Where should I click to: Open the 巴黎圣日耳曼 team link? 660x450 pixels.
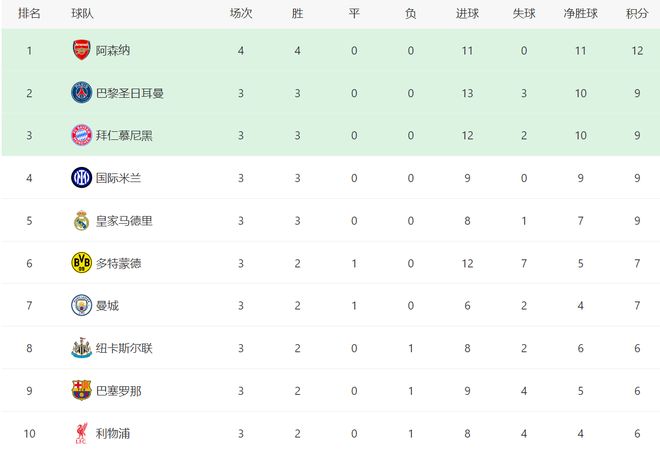coord(130,93)
